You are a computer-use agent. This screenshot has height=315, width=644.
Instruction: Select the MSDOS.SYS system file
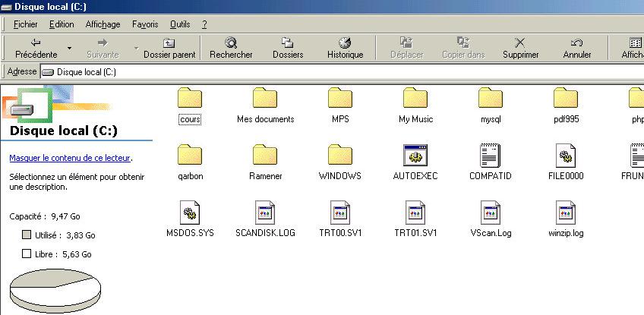(190, 213)
